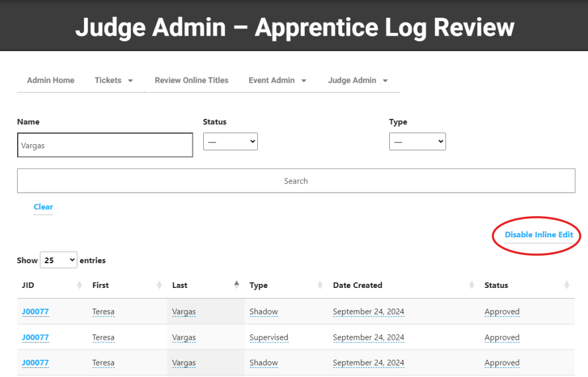The width and height of the screenshot is (588, 377).
Task: Change the Show entries count dropdown
Action: pyautogui.click(x=58, y=260)
